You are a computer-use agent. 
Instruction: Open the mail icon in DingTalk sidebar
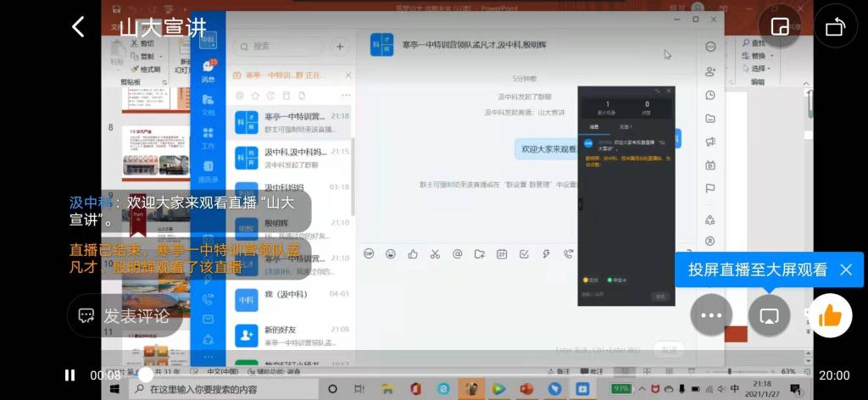coord(209,319)
